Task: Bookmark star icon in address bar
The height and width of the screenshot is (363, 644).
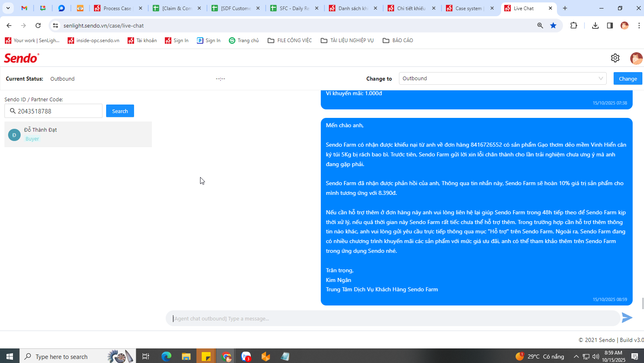Action: click(x=553, y=26)
